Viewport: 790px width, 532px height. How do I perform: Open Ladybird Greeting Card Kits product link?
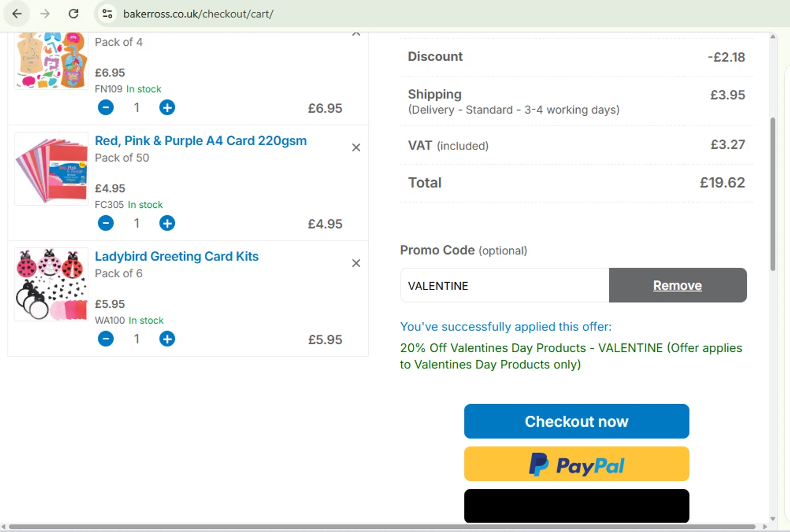click(x=176, y=256)
